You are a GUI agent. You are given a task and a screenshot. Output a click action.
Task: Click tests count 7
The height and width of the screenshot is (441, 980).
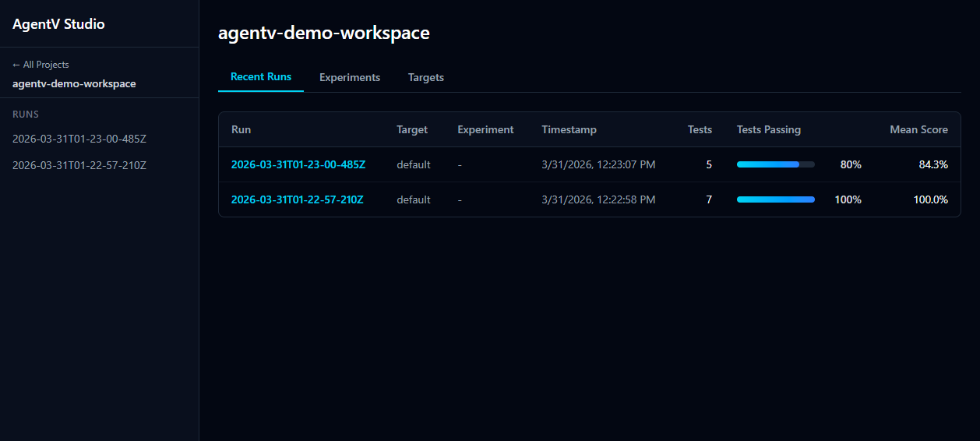pos(709,199)
